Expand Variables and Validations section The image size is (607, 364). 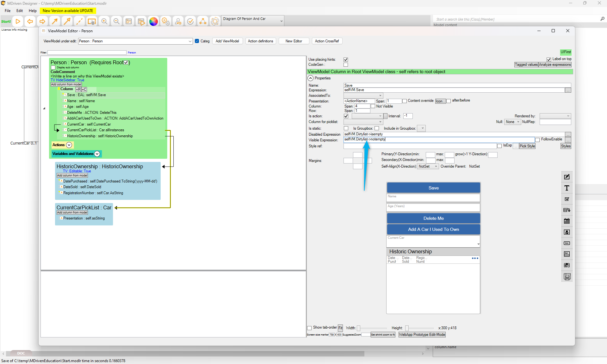[97, 154]
